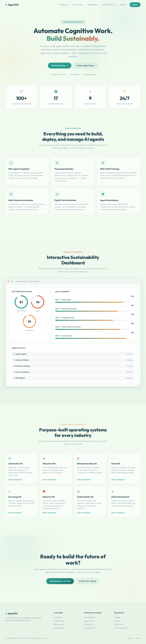Click the Digital Twin Simulation target icon
146x644 pixels.
[x=57, y=194]
